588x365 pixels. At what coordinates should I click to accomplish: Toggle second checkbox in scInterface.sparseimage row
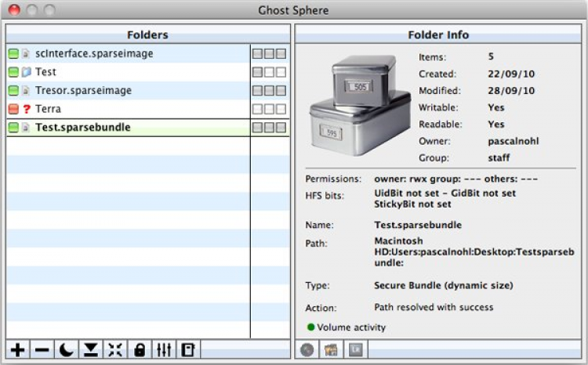[x=269, y=53]
